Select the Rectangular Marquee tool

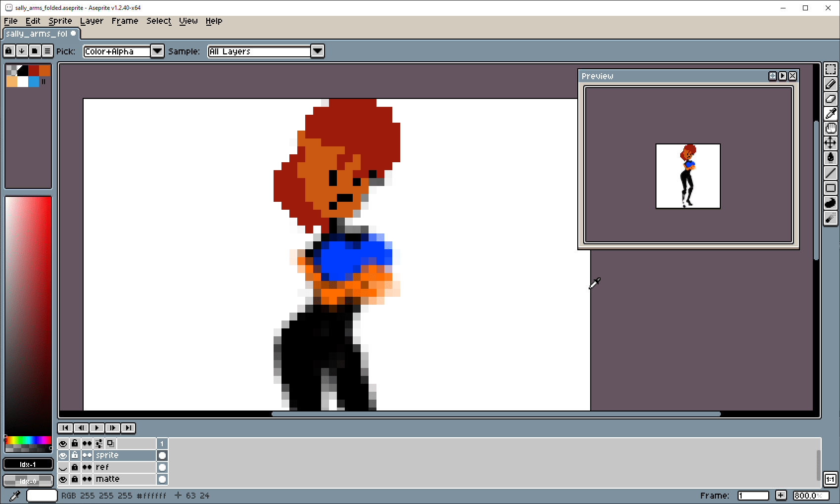[830, 69]
